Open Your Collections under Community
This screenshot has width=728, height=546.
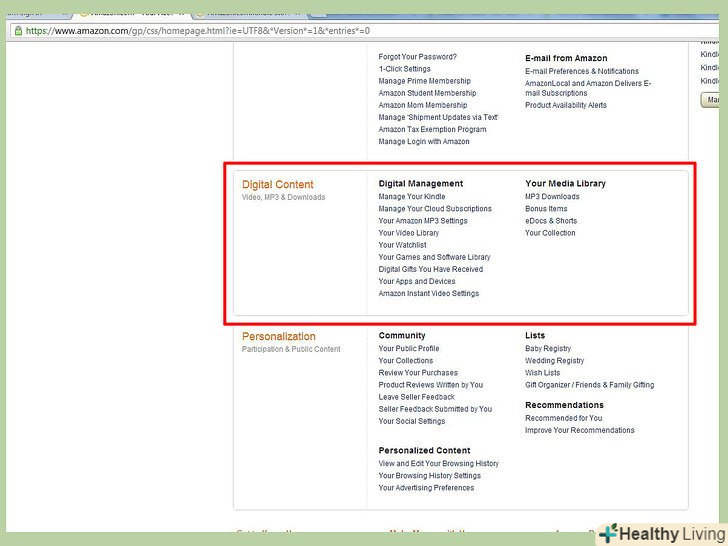pyautogui.click(x=406, y=360)
